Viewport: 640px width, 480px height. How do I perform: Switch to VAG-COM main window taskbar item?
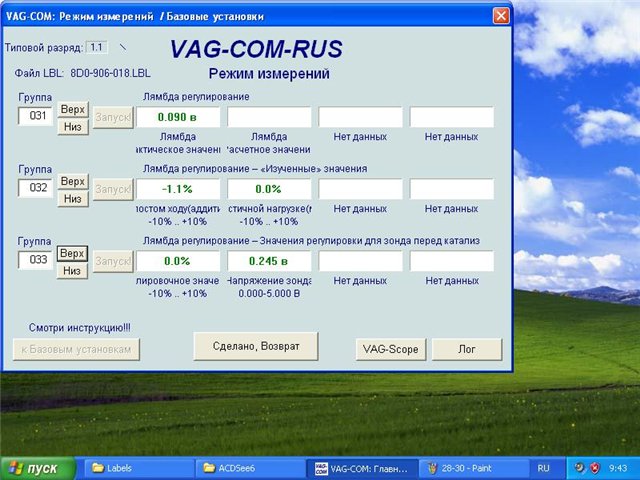362,468
